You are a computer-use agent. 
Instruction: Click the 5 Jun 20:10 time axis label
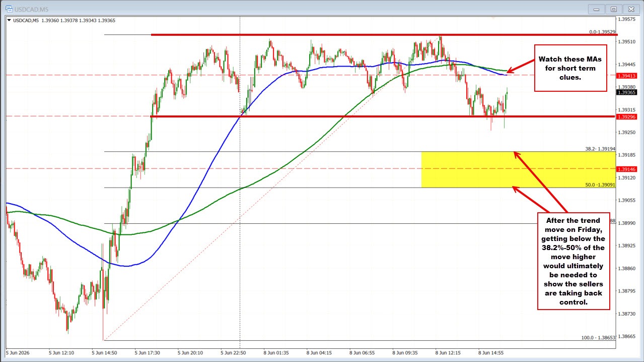[191, 352]
